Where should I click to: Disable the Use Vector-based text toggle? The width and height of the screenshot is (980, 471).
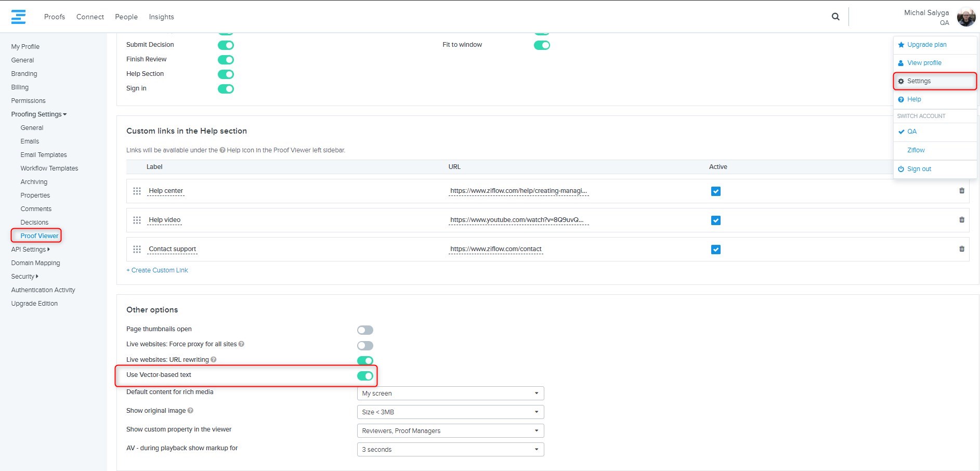coord(365,376)
